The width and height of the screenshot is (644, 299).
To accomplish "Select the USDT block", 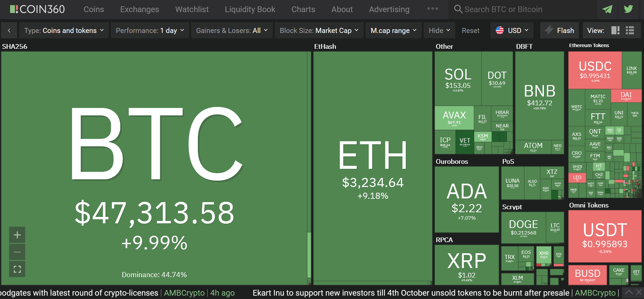I will point(605,236).
